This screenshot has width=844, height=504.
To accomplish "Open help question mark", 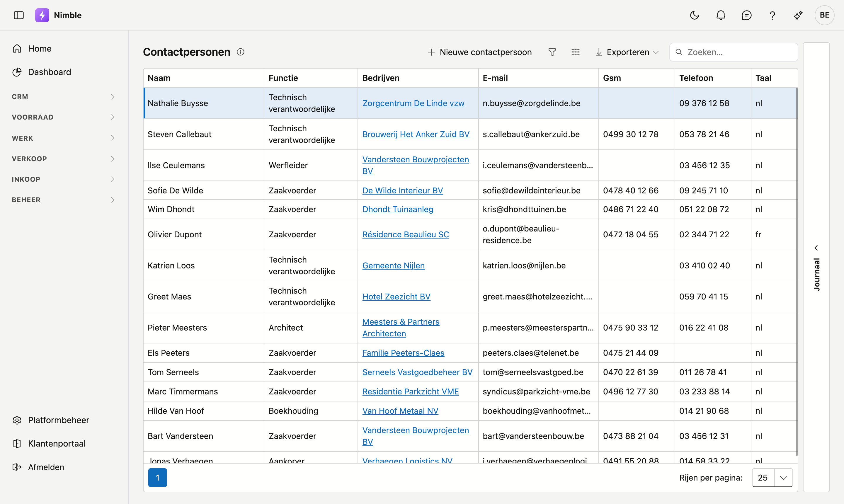I will pos(772,15).
